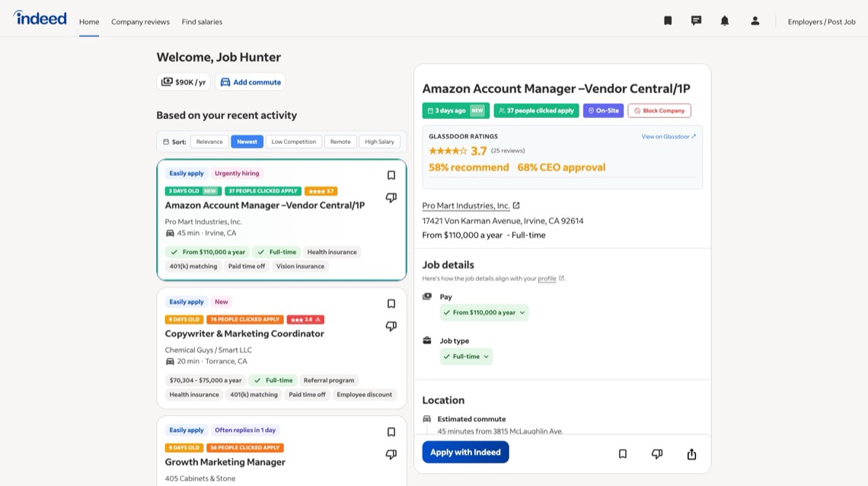Open saved jobs via the bookmark icon
Viewport: 868px width, 486px height.
[668, 20]
